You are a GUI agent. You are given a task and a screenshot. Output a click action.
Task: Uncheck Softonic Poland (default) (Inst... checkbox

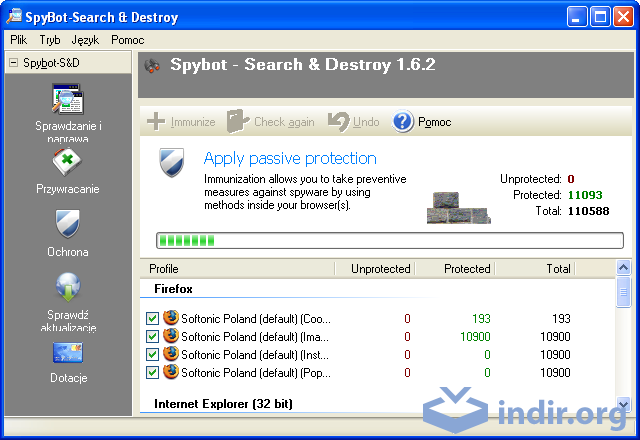pyautogui.click(x=152, y=354)
